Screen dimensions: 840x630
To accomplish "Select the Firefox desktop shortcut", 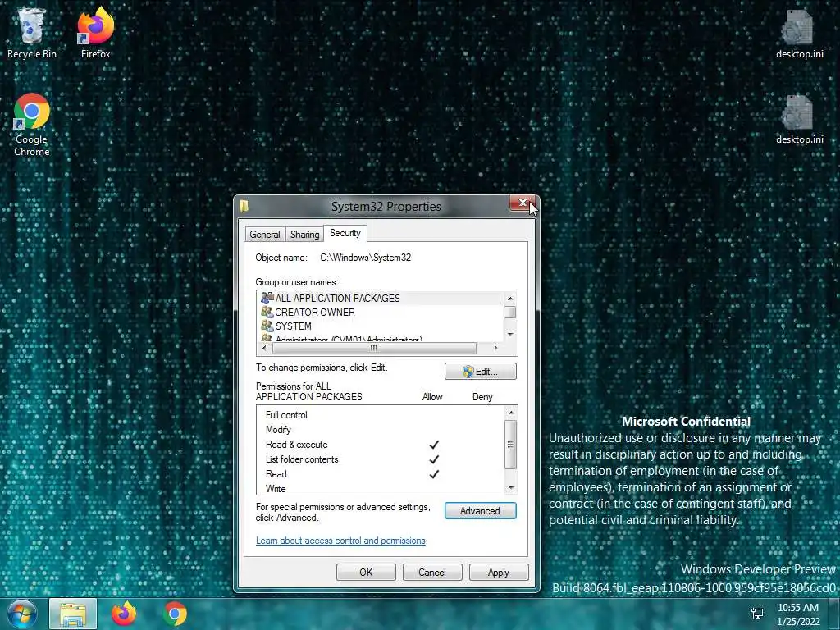I will click(96, 33).
